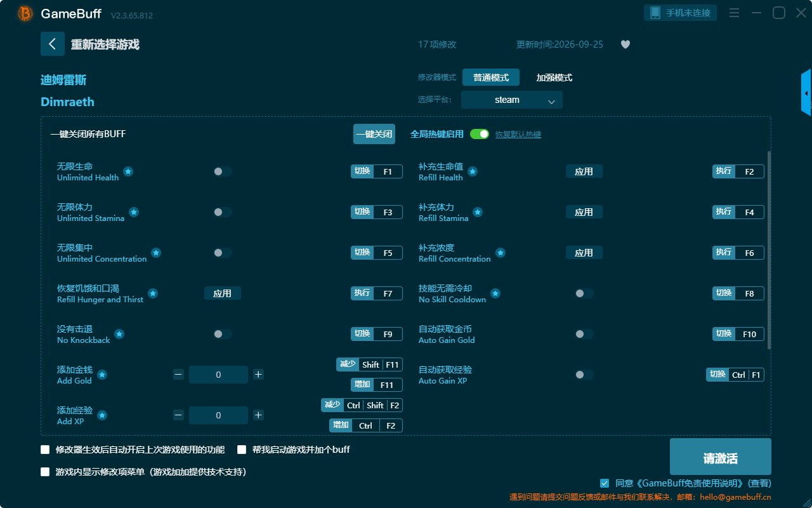812x508 pixels.
Task: Switch to 加强模式 tab
Action: point(554,77)
